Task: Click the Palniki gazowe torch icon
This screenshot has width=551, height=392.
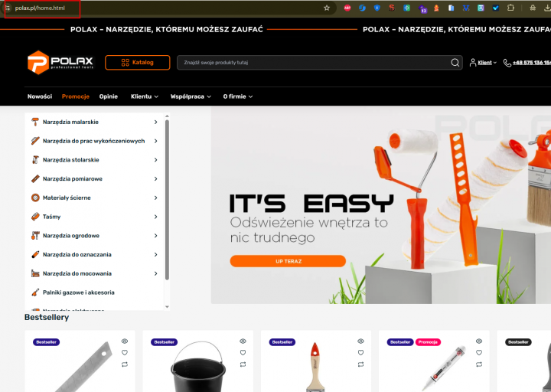Action: [35, 292]
